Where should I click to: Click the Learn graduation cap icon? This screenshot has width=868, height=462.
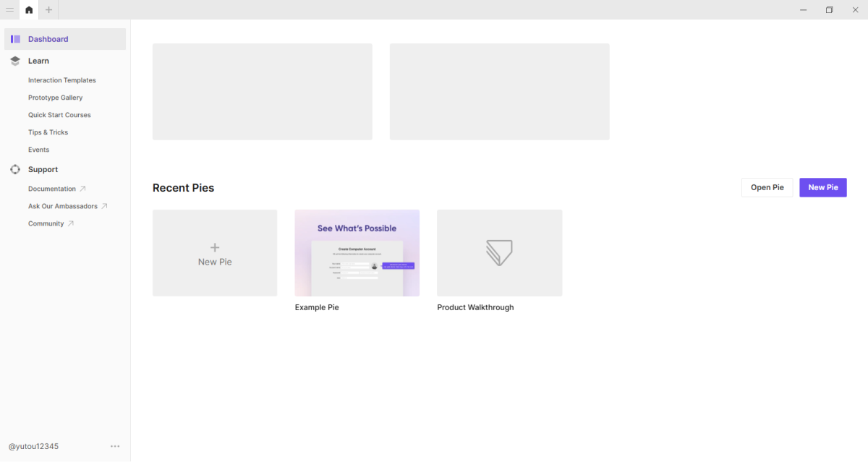click(x=15, y=61)
